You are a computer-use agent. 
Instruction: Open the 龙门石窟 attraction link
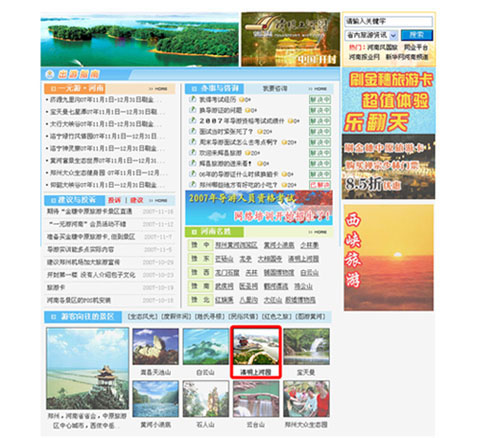227,273
